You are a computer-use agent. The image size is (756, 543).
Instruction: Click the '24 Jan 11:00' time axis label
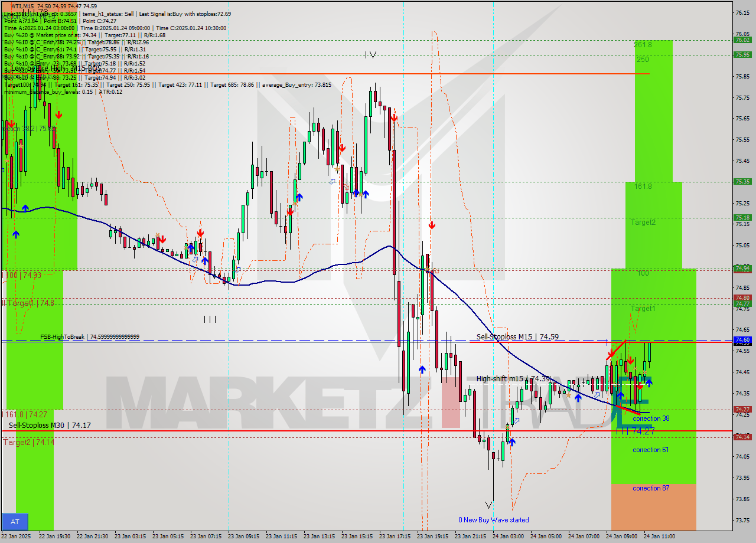point(660,537)
